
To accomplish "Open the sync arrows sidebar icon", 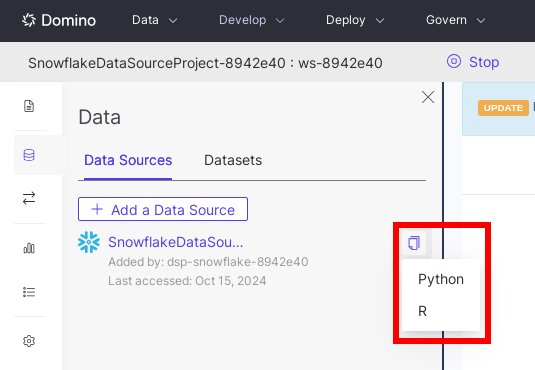I will tap(29, 198).
